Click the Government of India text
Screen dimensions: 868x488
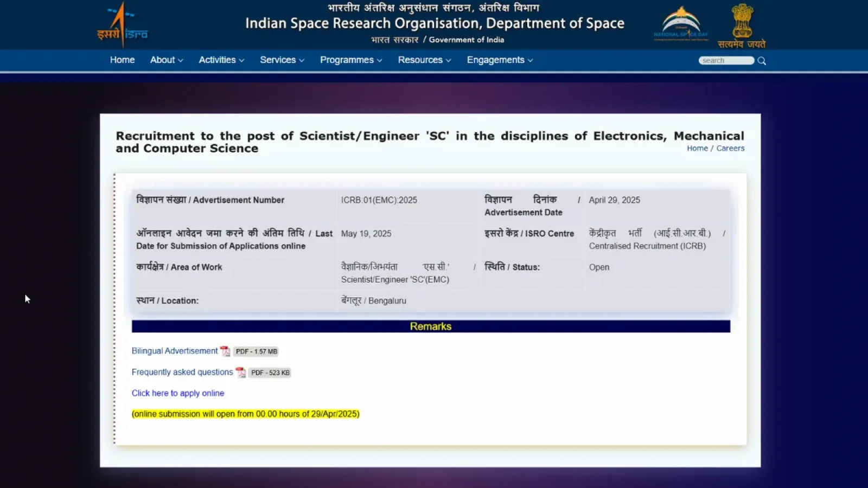[467, 40]
